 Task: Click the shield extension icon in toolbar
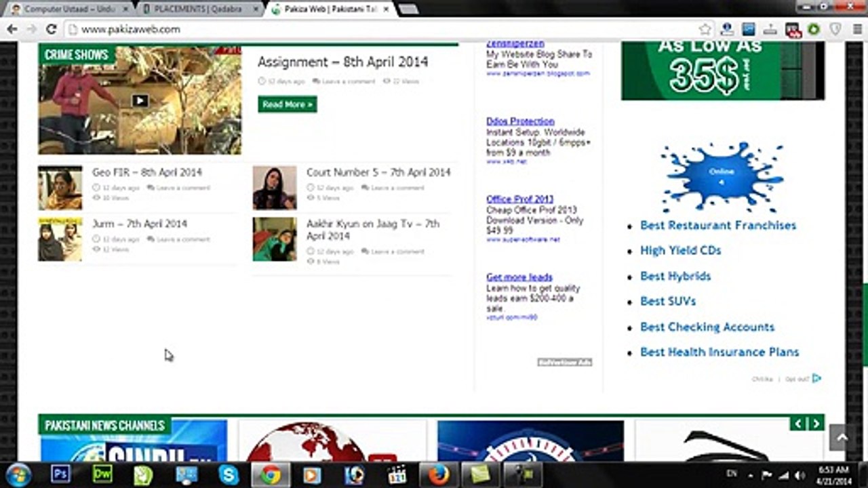coord(835,29)
